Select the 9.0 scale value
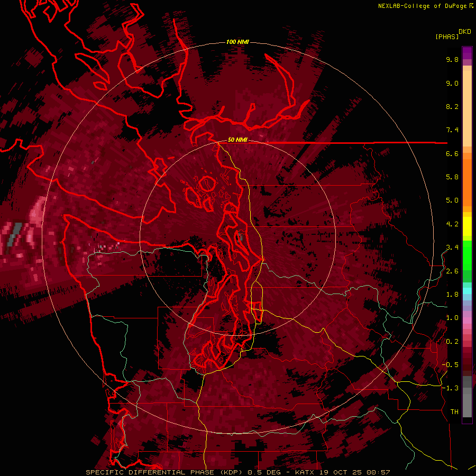This screenshot has height=476, width=476. 452,84
